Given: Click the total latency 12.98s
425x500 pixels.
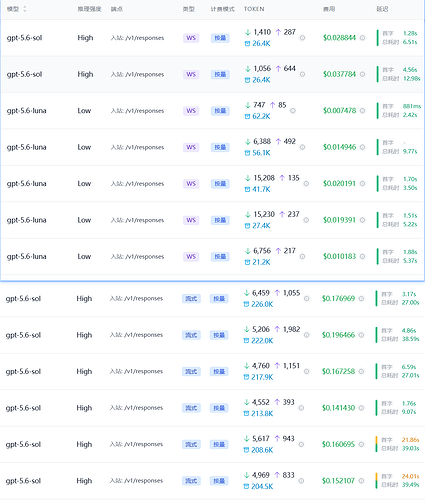Looking at the screenshot, I should [x=411, y=78].
